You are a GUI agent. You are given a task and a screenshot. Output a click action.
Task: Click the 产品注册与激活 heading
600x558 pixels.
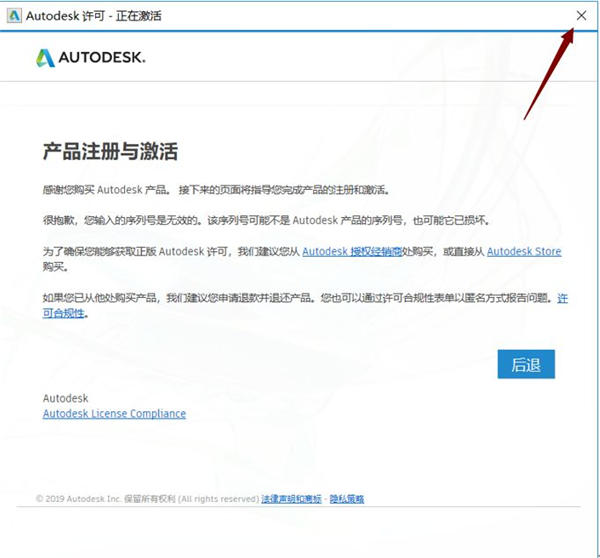pos(110,151)
